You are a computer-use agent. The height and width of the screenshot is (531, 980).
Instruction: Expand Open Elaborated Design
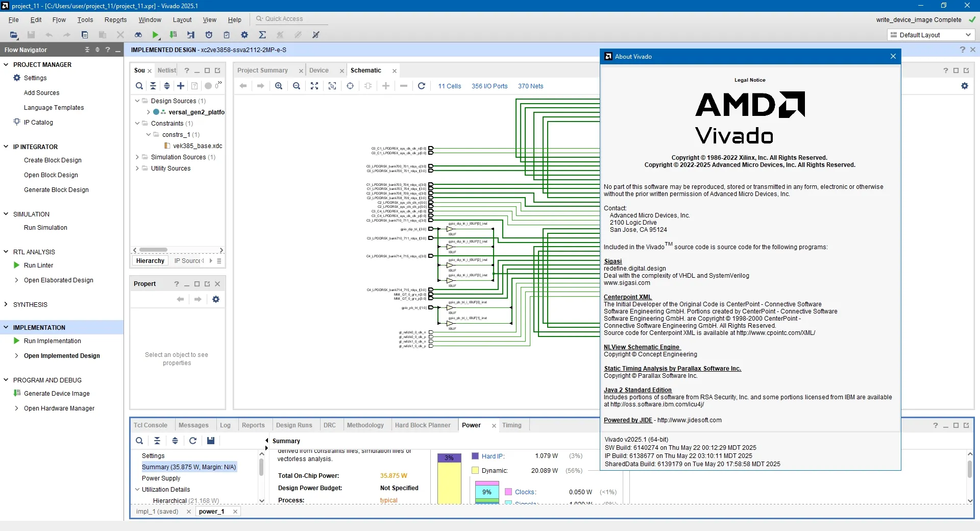(17, 280)
